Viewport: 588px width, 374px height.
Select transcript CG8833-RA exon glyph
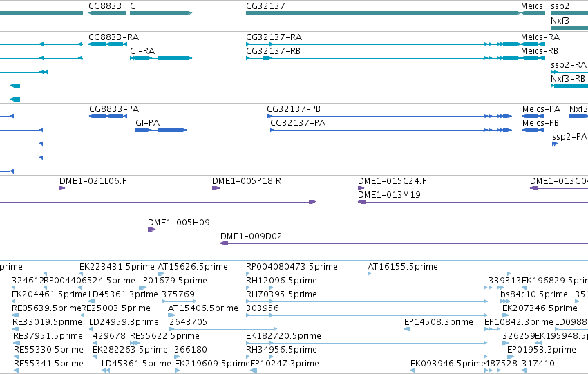[108, 44]
